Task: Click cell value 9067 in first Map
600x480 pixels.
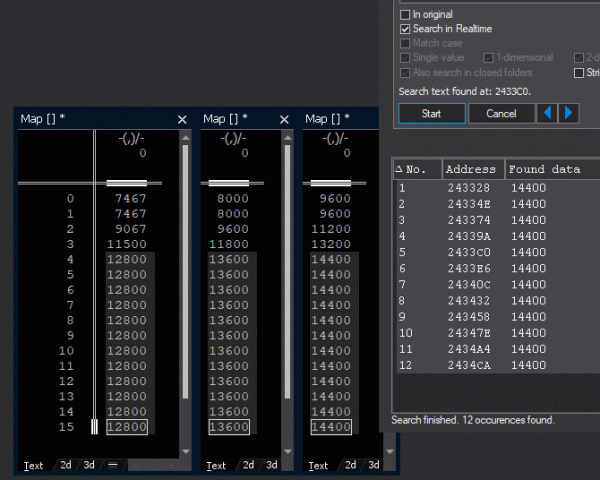Action: pos(131,229)
